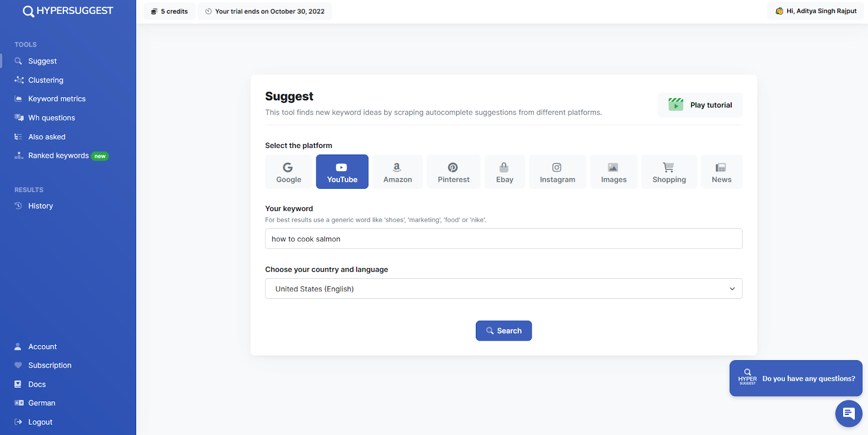
Task: Open the Clustering tool
Action: (46, 80)
